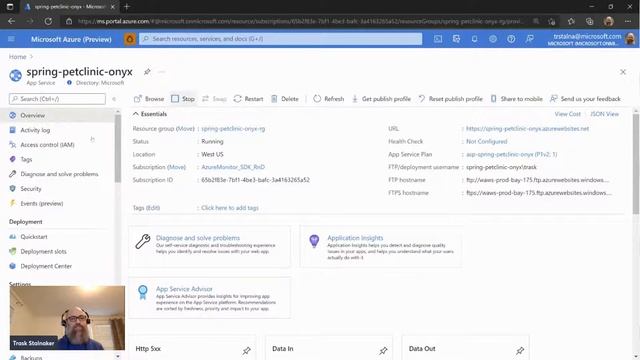Pin the Data Out chart
The width and height of the screenshot is (640, 360).
click(x=520, y=350)
